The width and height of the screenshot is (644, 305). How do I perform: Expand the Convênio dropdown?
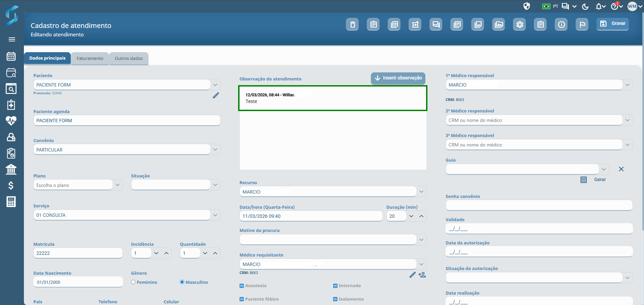coord(215,149)
